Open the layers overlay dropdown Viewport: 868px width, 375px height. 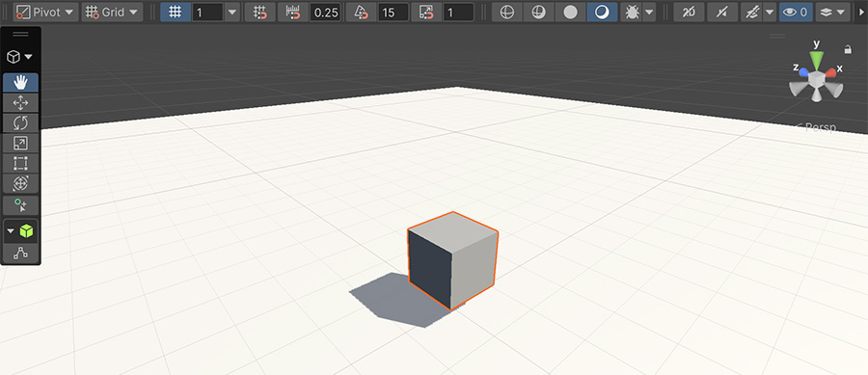pyautogui.click(x=832, y=13)
